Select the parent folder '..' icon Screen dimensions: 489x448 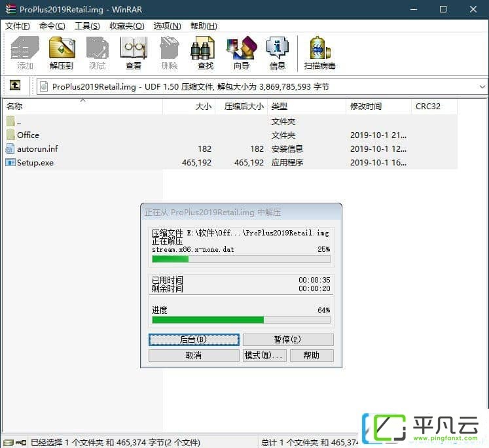click(x=10, y=121)
